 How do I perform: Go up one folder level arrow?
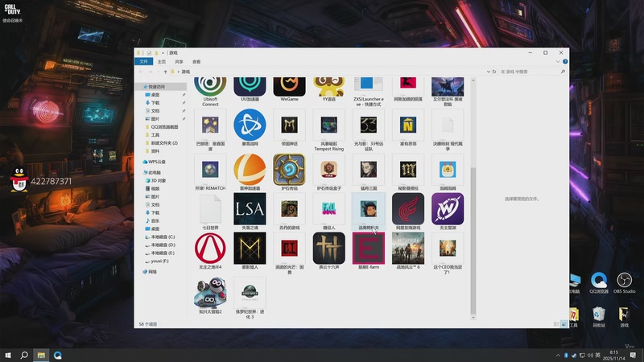[165, 72]
